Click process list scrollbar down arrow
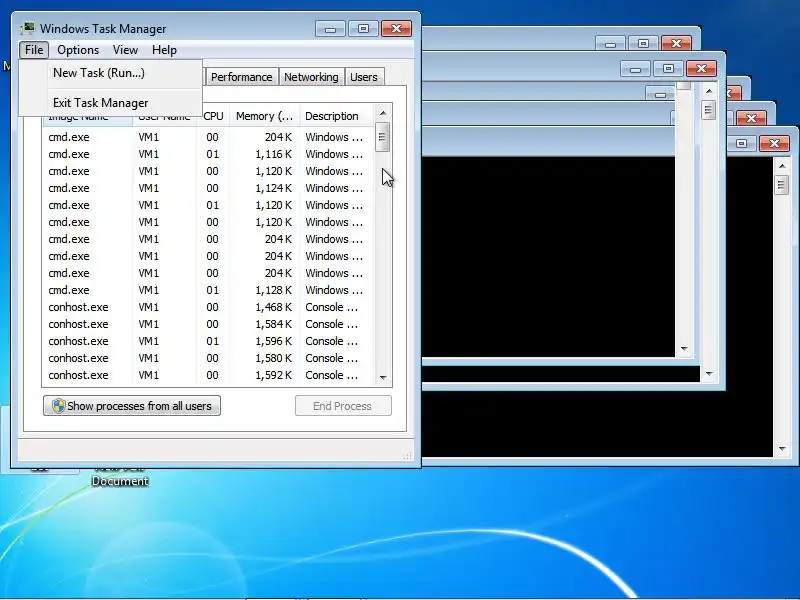 click(x=383, y=378)
